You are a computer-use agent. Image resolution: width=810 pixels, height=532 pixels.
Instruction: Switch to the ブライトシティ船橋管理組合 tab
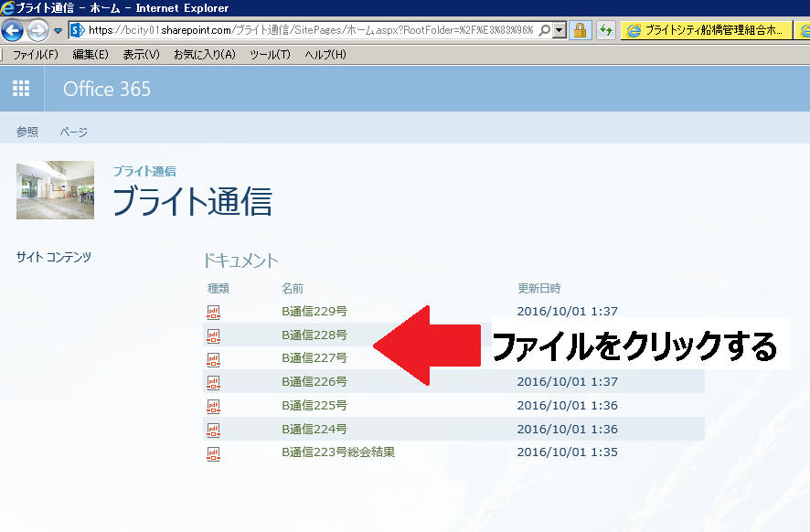point(706,30)
